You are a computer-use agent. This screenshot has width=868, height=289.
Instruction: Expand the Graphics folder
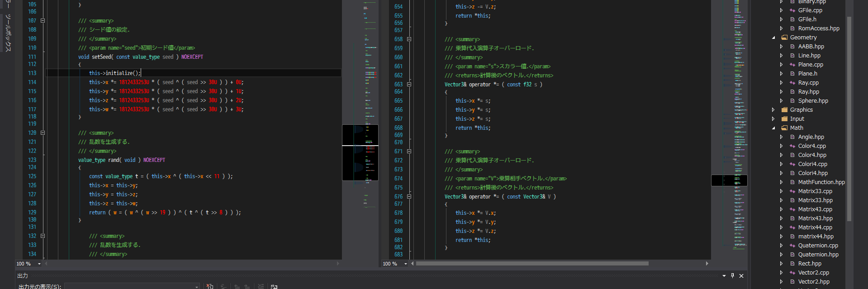click(x=773, y=110)
